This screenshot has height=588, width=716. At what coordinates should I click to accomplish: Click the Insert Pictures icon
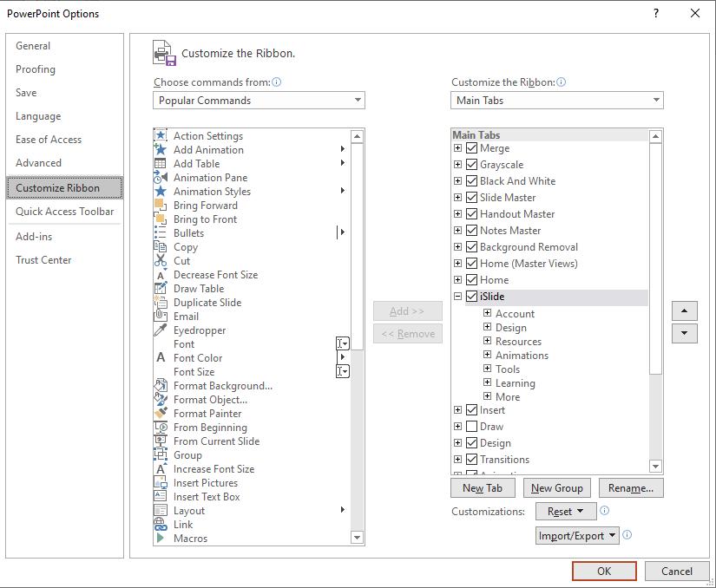(161, 483)
